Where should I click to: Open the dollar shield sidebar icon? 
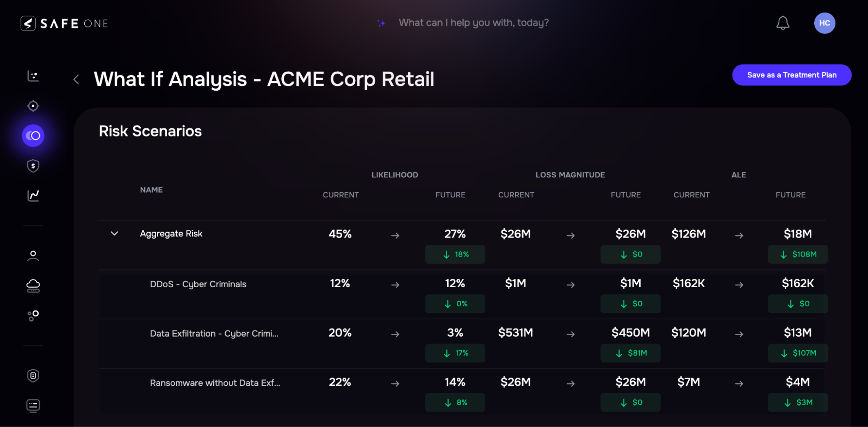point(33,166)
